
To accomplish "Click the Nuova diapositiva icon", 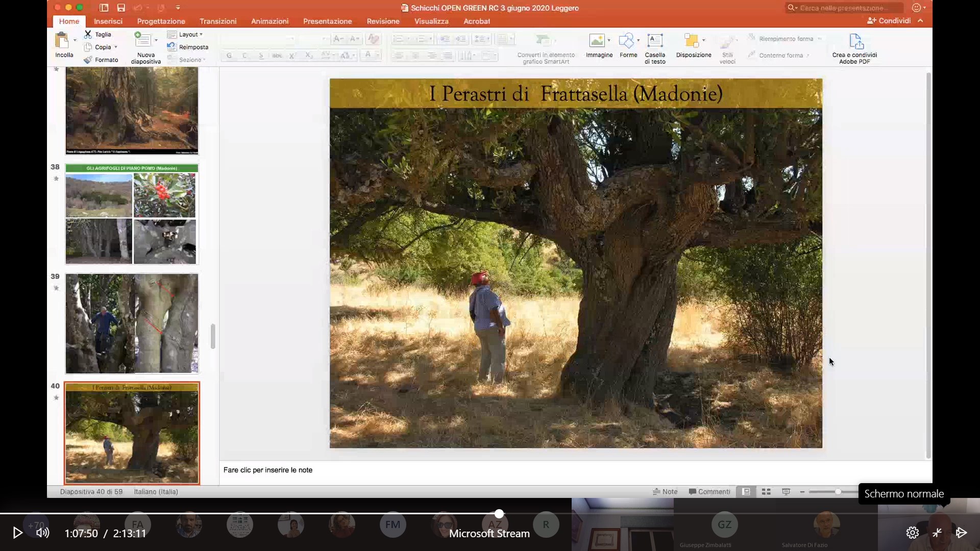I will point(143,40).
